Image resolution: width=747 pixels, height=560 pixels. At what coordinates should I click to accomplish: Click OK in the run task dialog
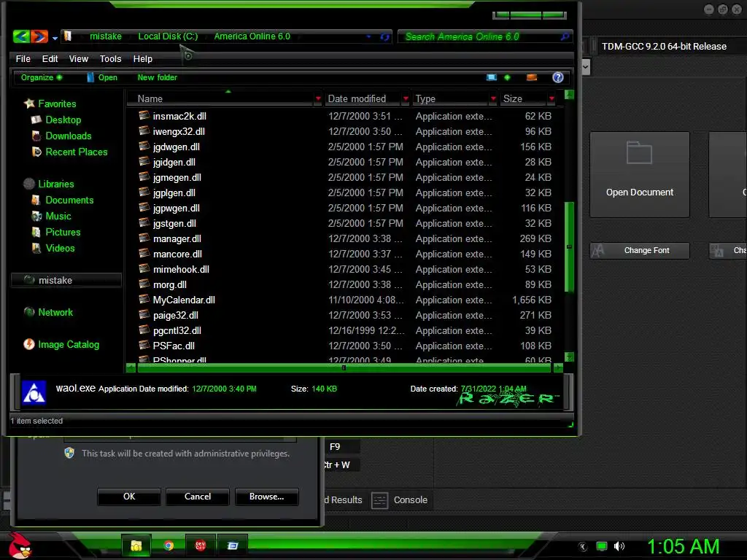pyautogui.click(x=129, y=497)
